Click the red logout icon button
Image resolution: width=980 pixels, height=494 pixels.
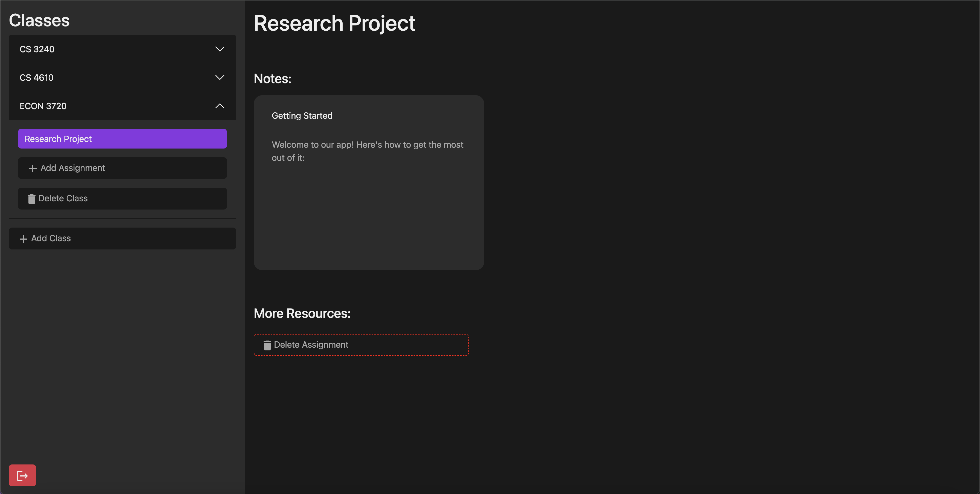[22, 475]
